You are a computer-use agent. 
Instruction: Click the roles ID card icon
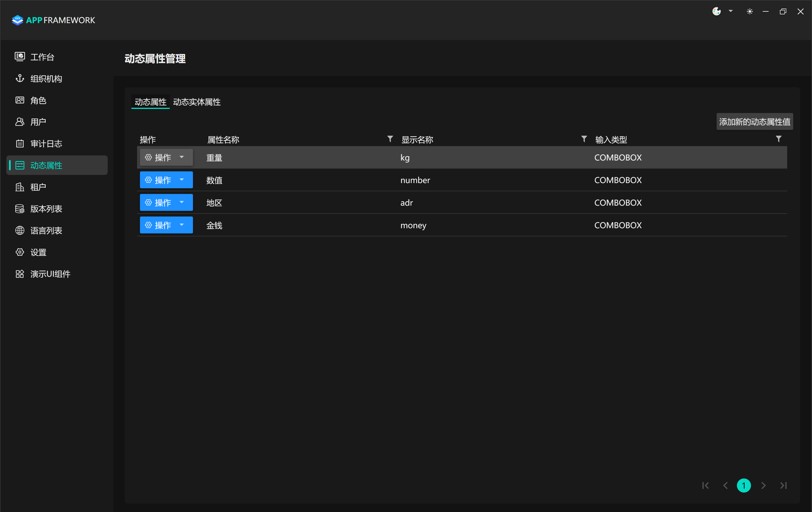[x=19, y=100]
